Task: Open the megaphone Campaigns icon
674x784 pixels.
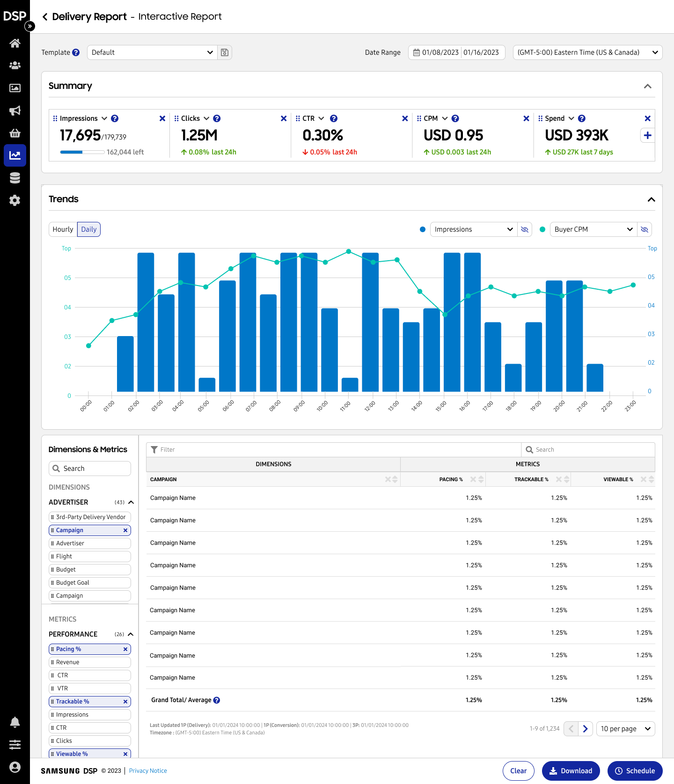Action: click(15, 110)
